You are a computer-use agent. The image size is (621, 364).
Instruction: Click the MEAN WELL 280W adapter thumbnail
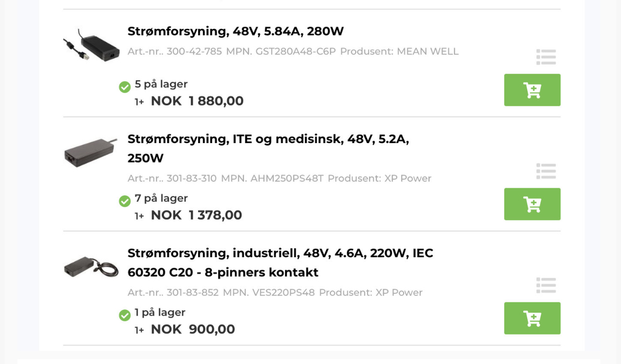pyautogui.click(x=92, y=45)
